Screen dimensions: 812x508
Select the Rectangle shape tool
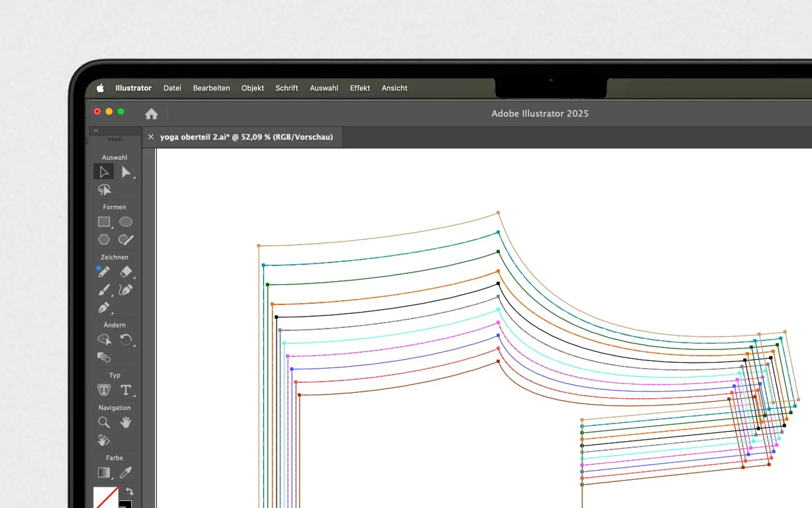coord(104,222)
